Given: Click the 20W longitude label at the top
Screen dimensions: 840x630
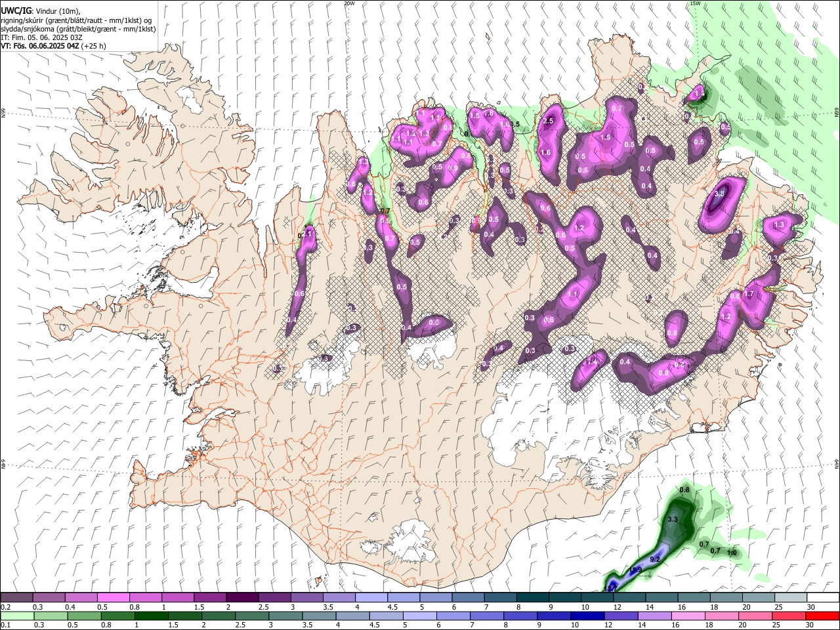Looking at the screenshot, I should (349, 3).
